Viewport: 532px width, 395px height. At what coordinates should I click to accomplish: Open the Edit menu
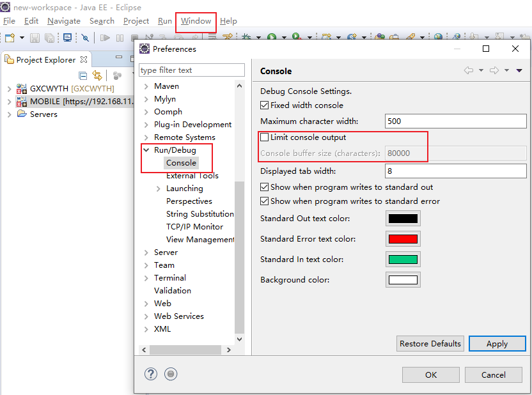click(x=31, y=21)
